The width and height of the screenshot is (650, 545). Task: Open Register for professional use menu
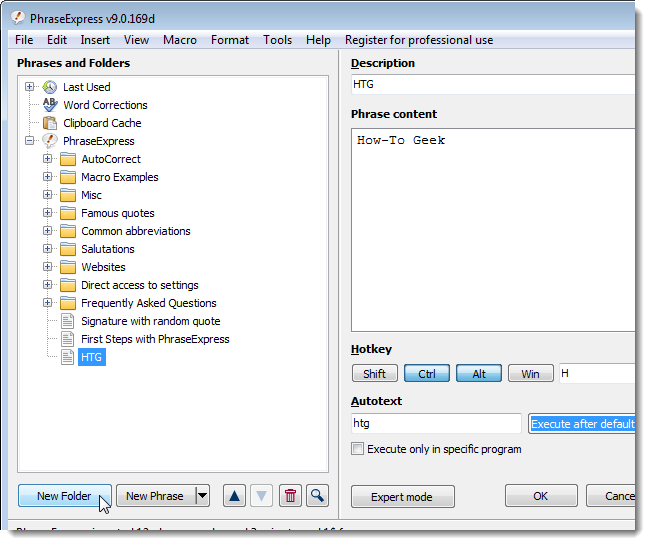point(419,40)
